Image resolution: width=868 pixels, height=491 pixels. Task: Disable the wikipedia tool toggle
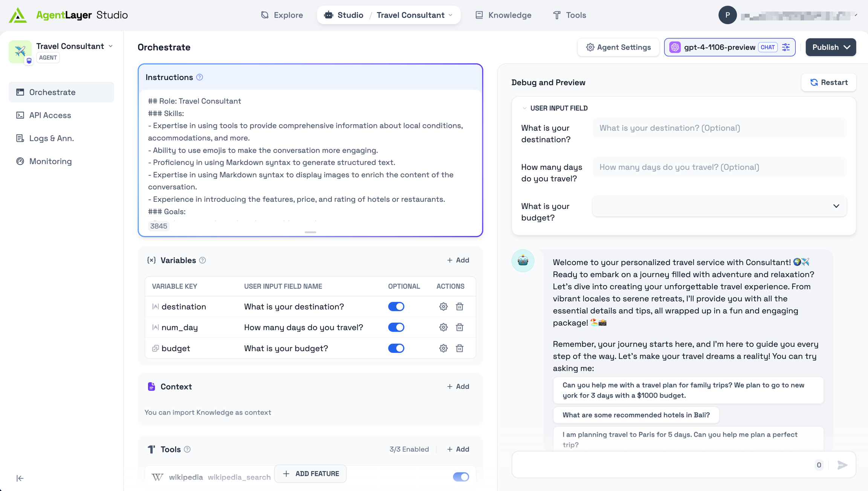point(460,477)
